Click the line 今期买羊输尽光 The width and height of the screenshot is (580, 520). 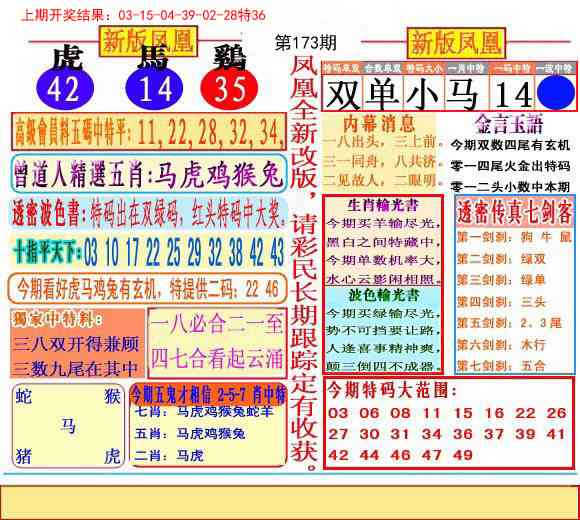point(384,223)
